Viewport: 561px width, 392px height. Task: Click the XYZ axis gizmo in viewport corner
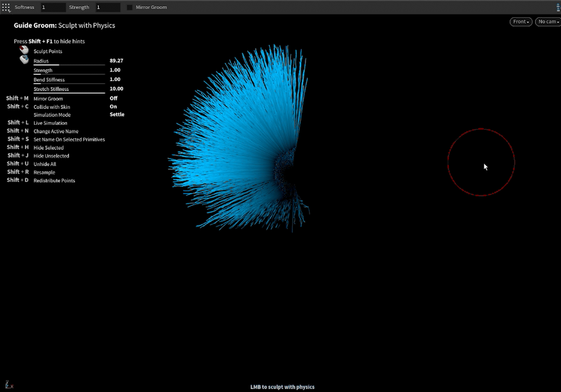pyautogui.click(x=9, y=384)
